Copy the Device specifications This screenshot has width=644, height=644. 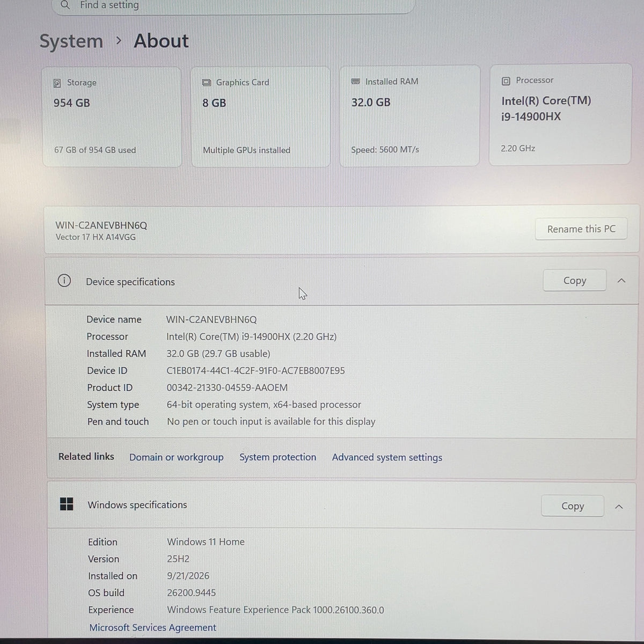tap(575, 281)
